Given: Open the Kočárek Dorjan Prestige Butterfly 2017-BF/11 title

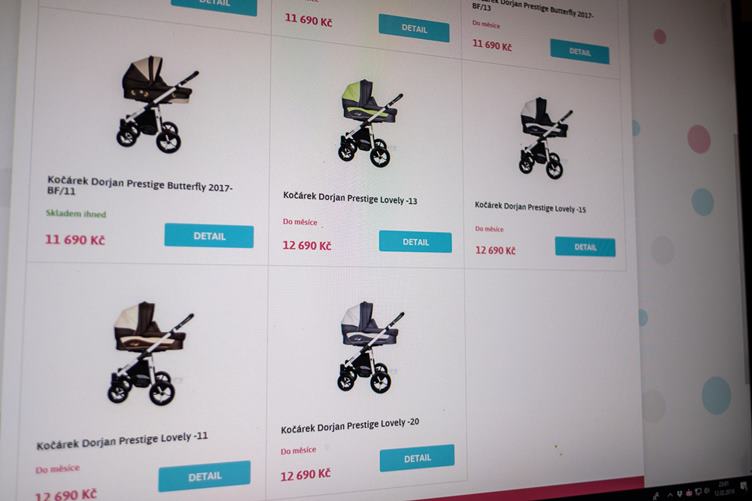Looking at the screenshot, I should (139, 186).
